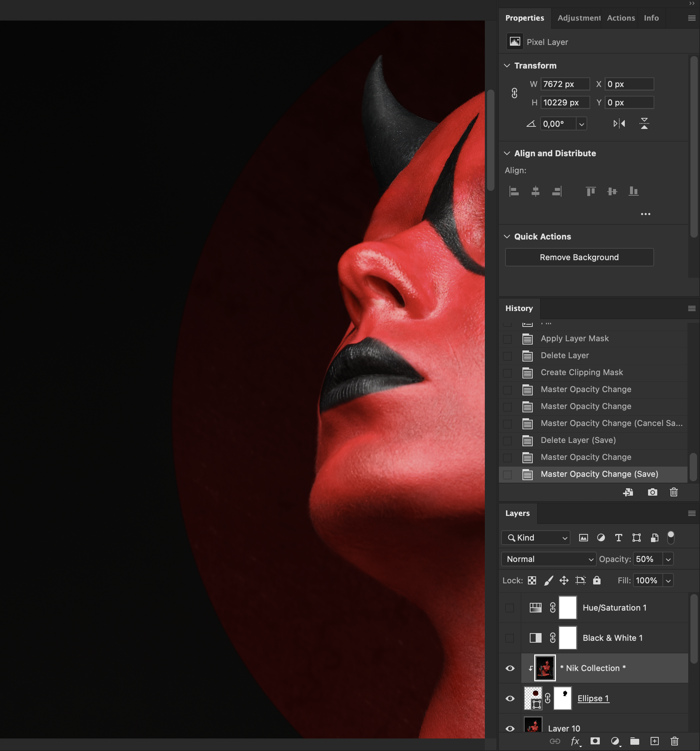The image size is (700, 751).
Task: Lock image pixels brush icon
Action: (x=549, y=581)
